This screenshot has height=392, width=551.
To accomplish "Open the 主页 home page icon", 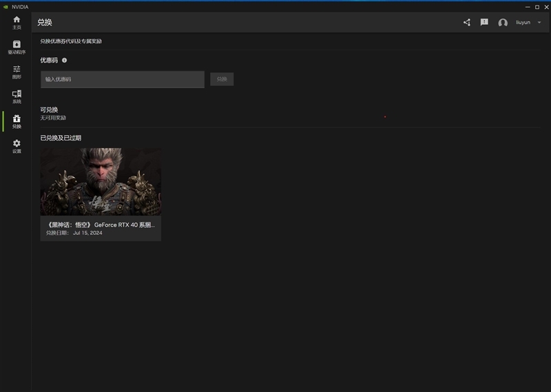I will [x=17, y=20].
